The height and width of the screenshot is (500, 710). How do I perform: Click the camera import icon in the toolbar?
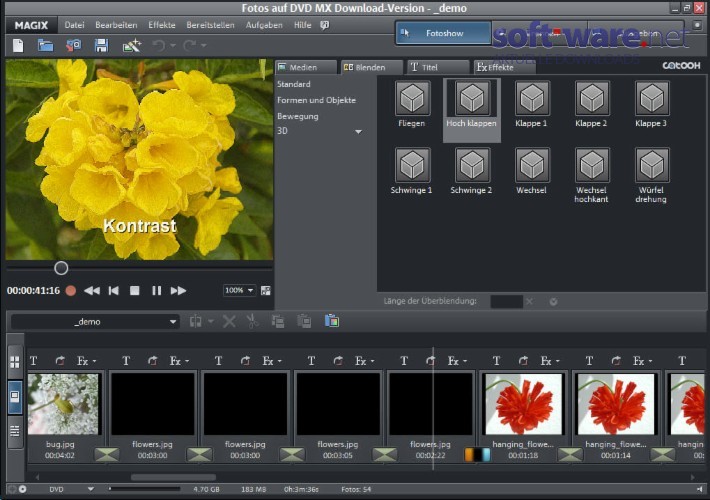pyautogui.click(x=73, y=45)
